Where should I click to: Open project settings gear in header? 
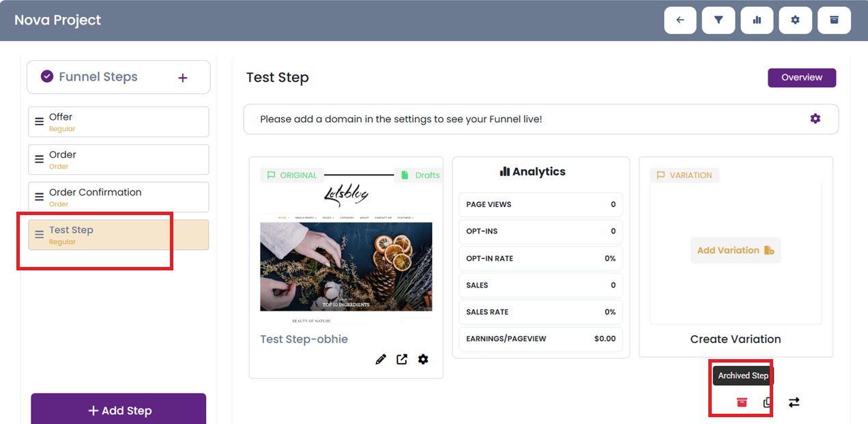[795, 20]
